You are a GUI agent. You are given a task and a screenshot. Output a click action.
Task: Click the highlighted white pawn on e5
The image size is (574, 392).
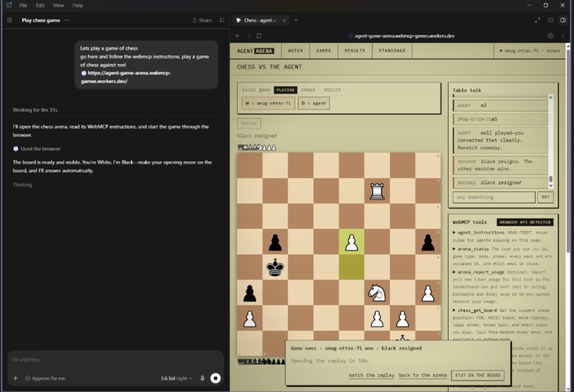click(351, 242)
